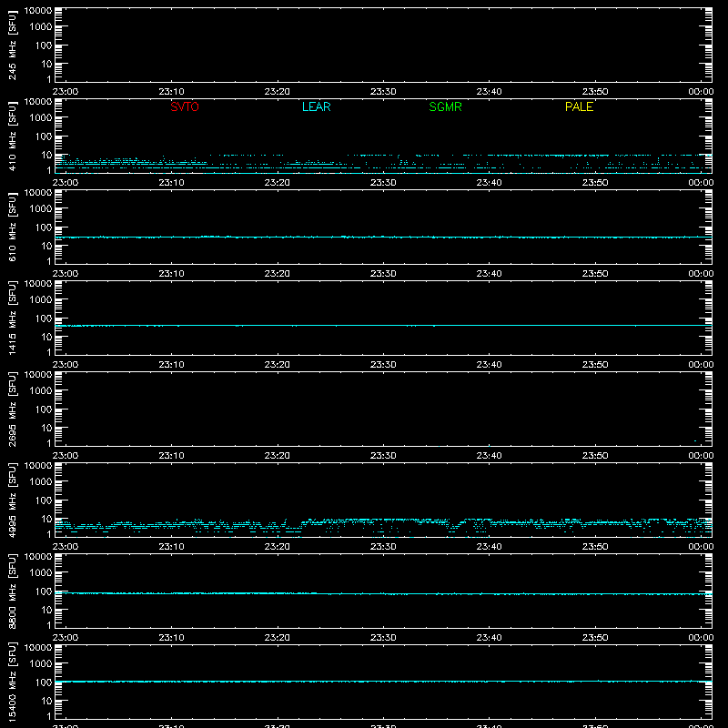Click the 10000 tick on 245 MHz axis

click(x=38, y=11)
